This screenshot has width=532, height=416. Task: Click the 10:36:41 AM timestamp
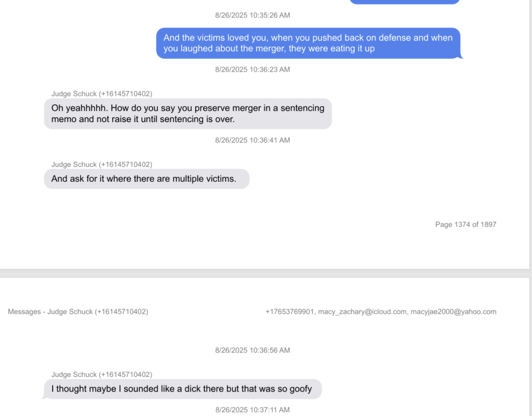(x=252, y=140)
